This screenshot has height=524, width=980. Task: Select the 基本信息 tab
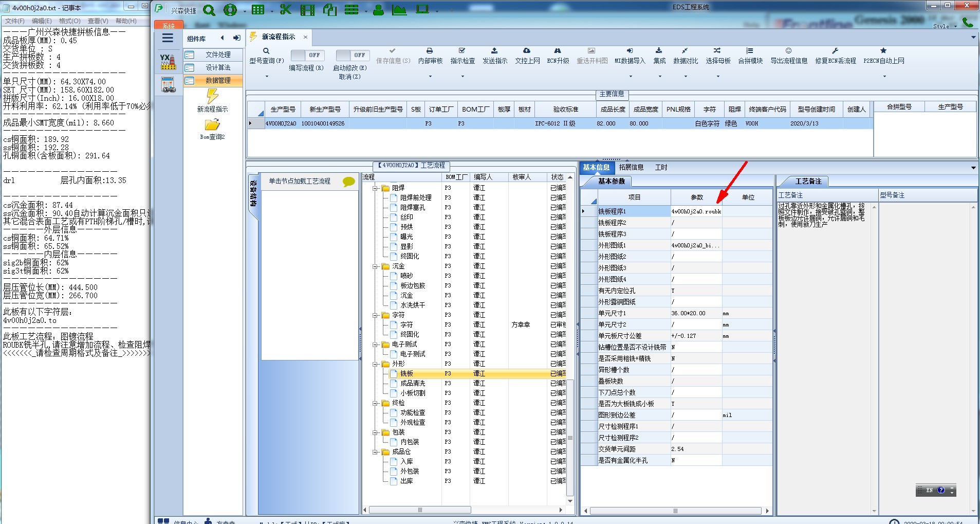coord(596,168)
